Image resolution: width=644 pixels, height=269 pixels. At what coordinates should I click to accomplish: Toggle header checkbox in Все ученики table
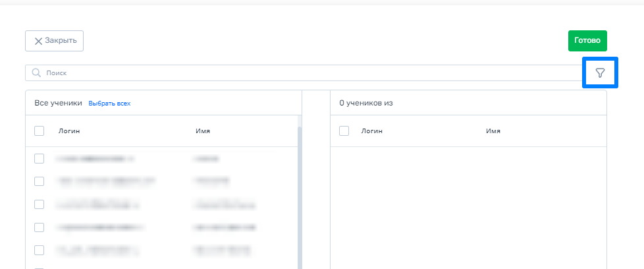click(x=39, y=131)
